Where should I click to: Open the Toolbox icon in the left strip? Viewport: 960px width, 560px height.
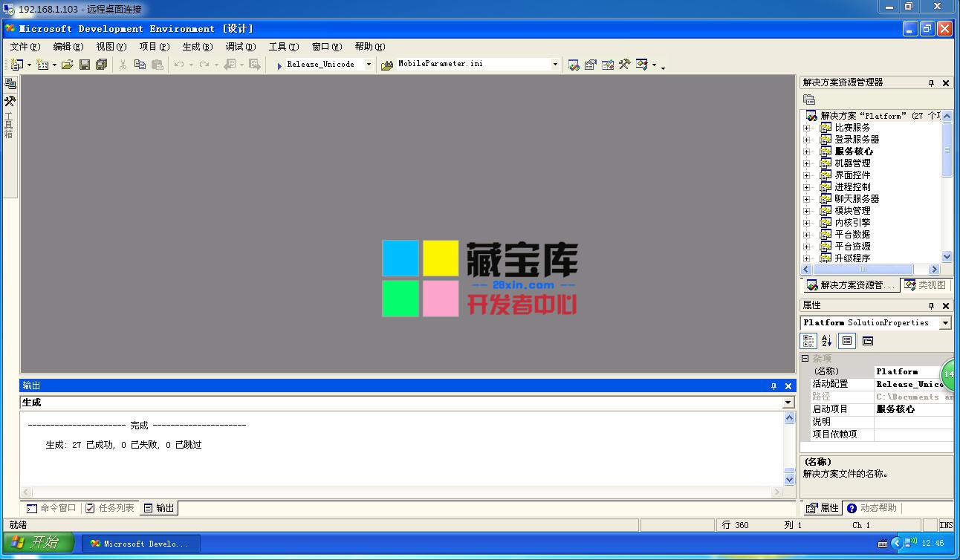[10, 102]
